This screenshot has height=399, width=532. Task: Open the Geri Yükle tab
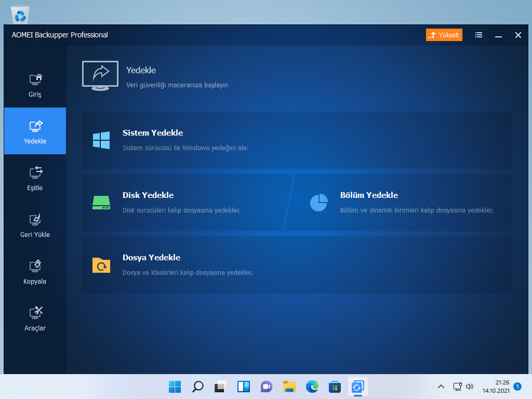click(x=35, y=225)
